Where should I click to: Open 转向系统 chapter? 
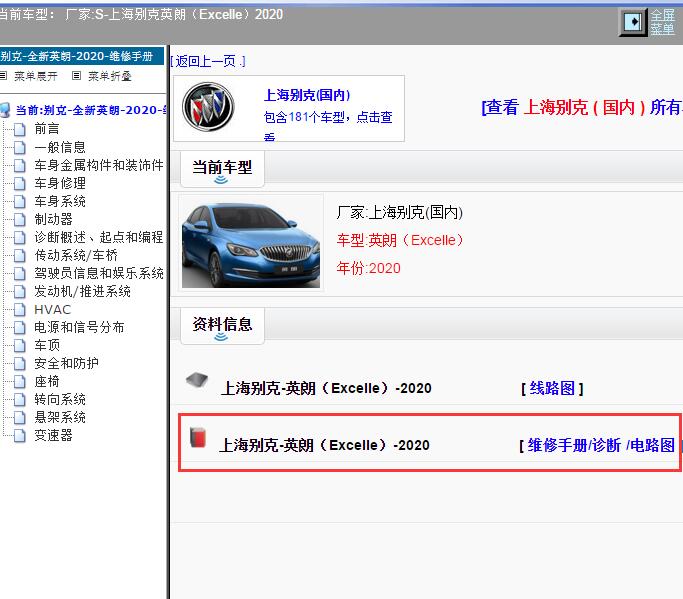pos(60,399)
